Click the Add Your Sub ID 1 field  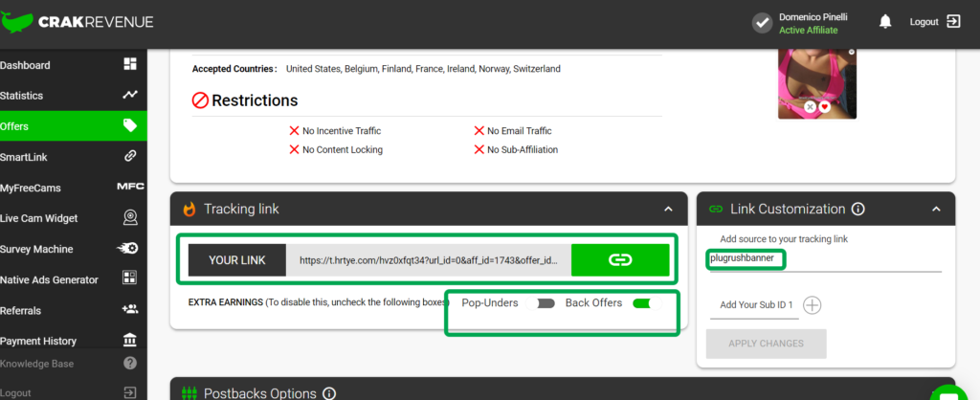tap(754, 305)
